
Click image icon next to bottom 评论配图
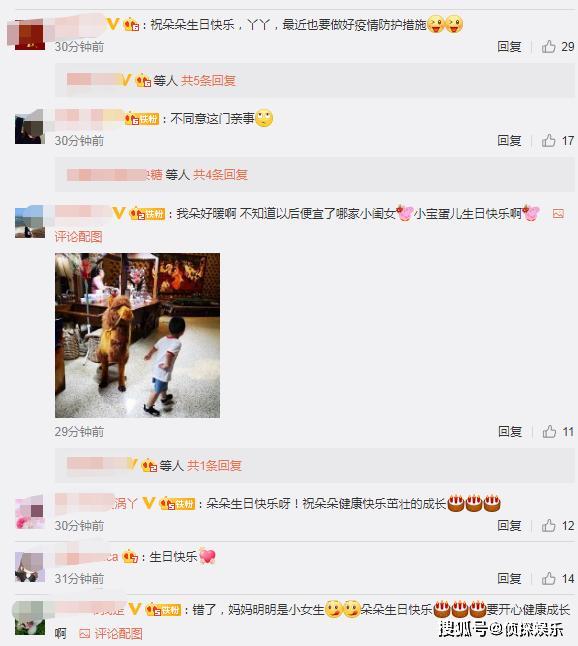click(84, 633)
